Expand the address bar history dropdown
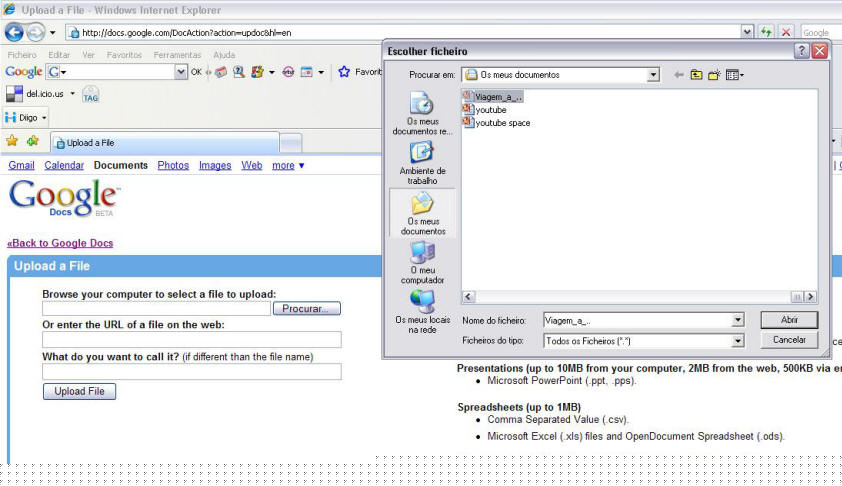Viewport: 842px width, 486px height. (x=747, y=32)
